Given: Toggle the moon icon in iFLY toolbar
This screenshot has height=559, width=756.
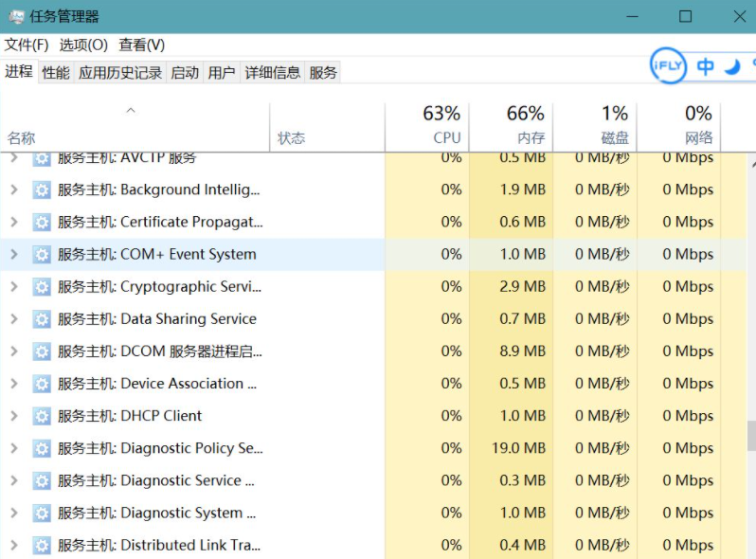Looking at the screenshot, I should tap(732, 66).
